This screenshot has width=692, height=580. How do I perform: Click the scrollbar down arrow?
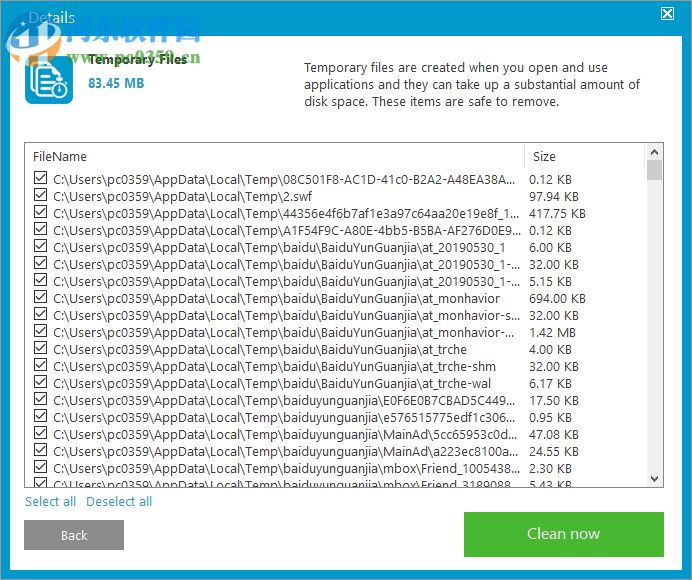coord(654,478)
